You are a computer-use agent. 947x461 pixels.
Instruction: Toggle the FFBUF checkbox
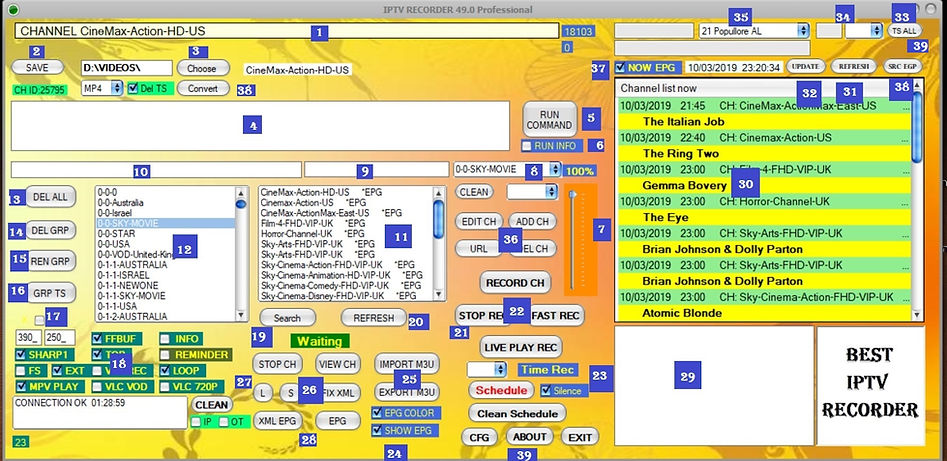click(97, 339)
